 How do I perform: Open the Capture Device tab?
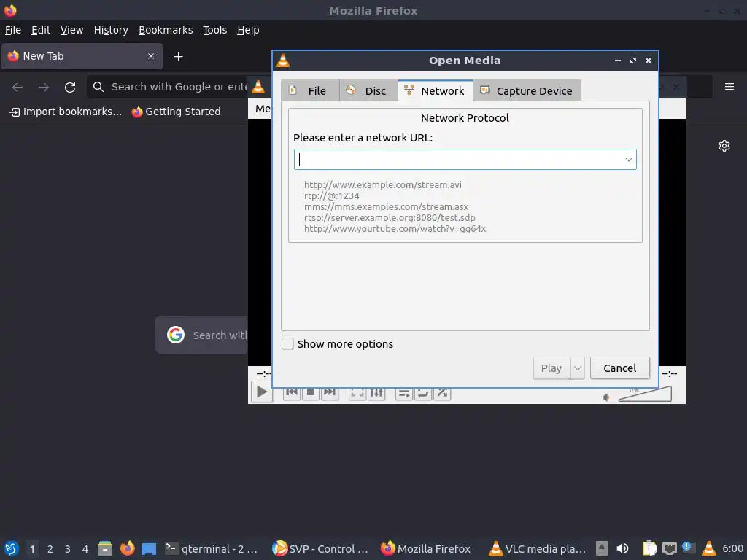(527, 91)
